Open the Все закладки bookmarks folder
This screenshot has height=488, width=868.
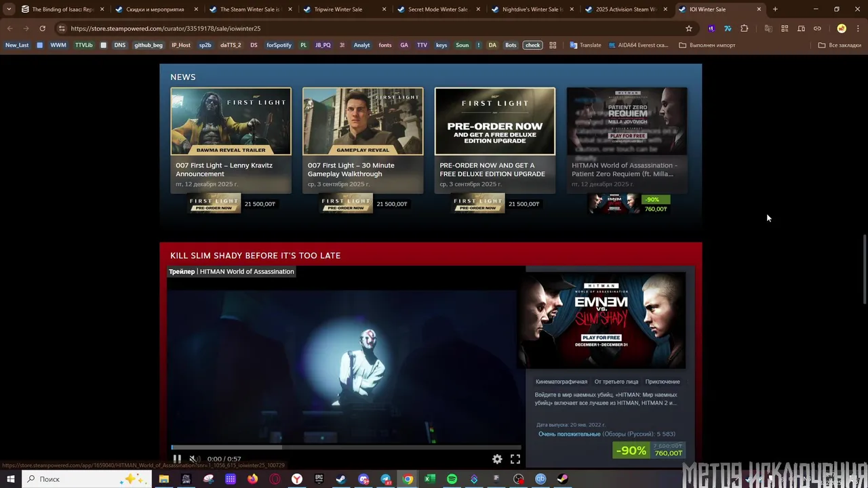(x=840, y=45)
